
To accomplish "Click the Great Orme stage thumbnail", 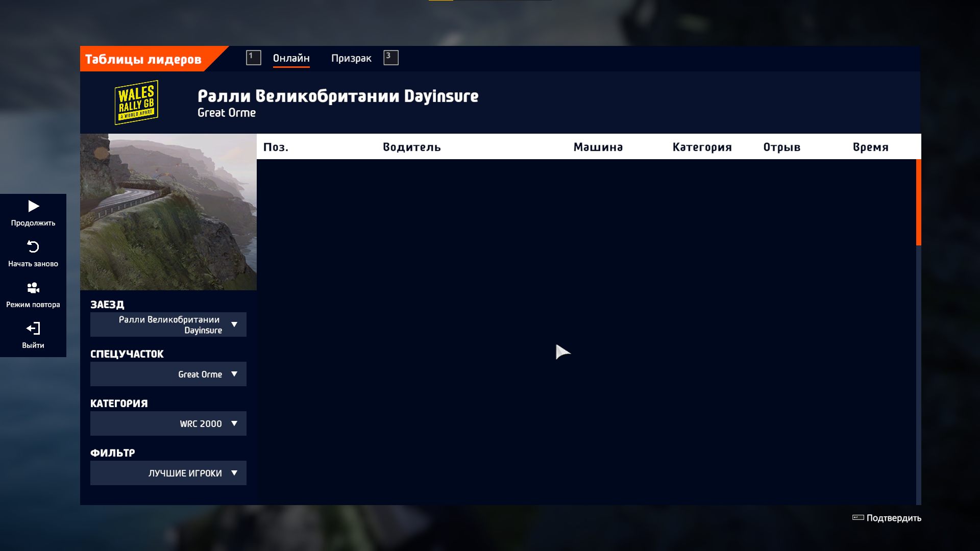I will (x=168, y=212).
